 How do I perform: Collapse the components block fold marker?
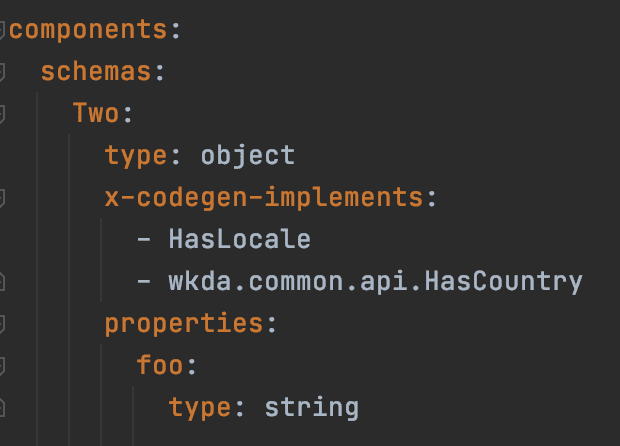click(3, 29)
